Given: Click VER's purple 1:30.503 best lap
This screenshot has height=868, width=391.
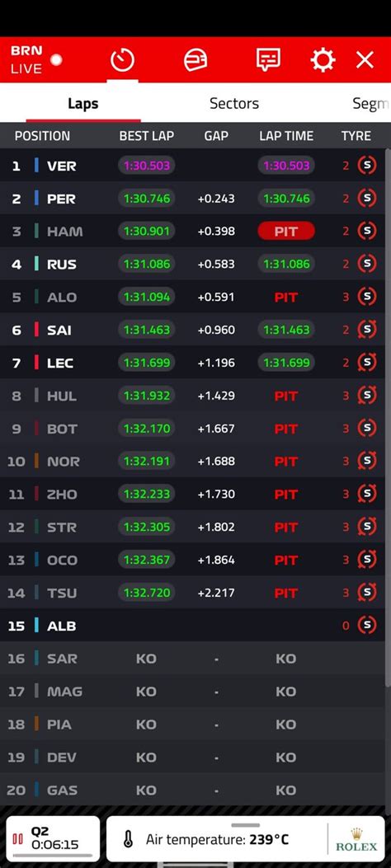Looking at the screenshot, I should [x=147, y=165].
